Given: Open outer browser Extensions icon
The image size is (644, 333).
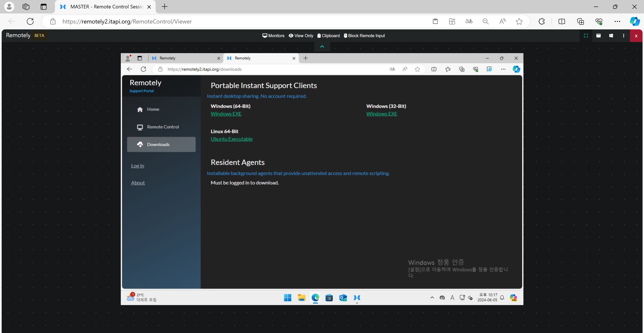Looking at the screenshot, I should 541,21.
